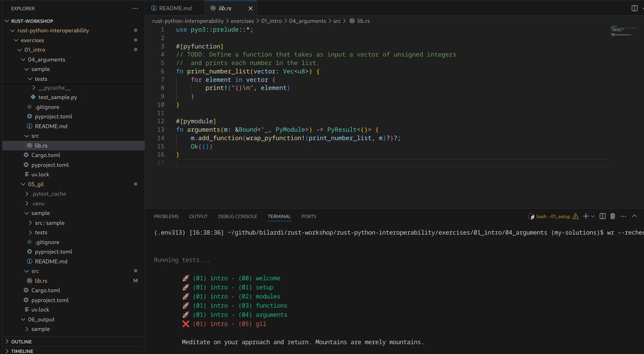
Task: Click the Rust file icon in lib.rs breadcrumb
Action: (x=352, y=21)
